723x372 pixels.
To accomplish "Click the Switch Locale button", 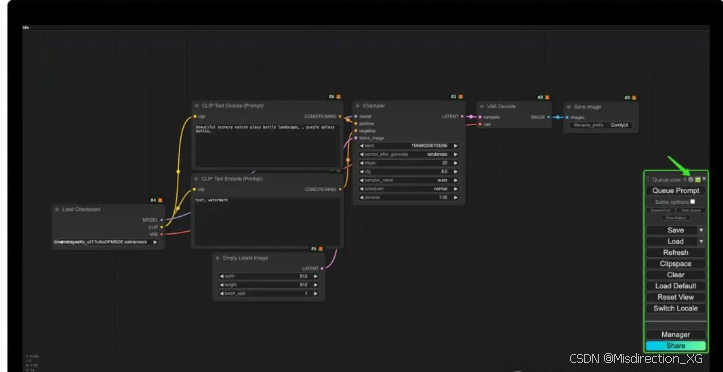I will [676, 308].
